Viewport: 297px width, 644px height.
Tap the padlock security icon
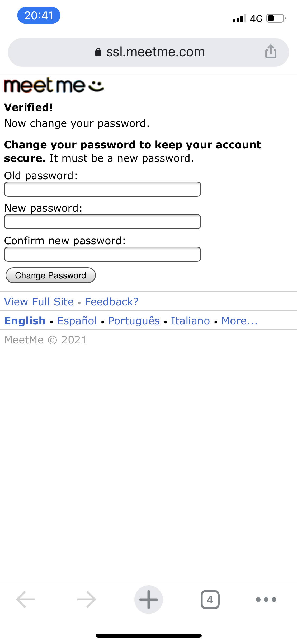tap(98, 52)
